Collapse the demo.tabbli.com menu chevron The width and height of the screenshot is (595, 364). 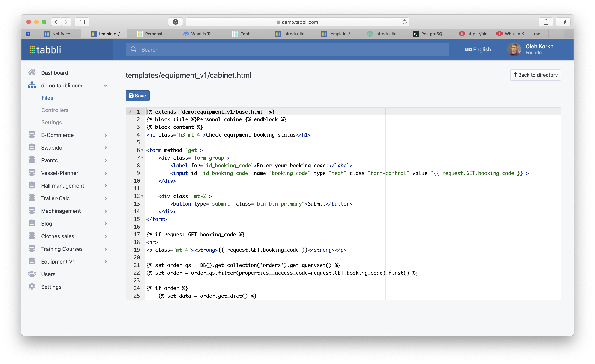(x=106, y=86)
